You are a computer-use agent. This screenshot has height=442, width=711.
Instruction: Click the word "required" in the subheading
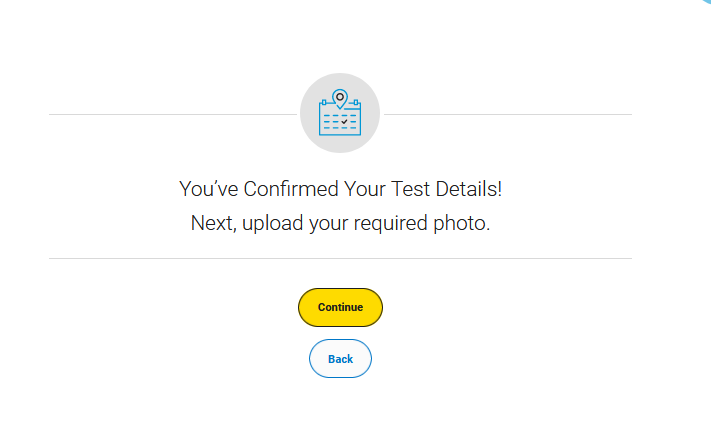[x=390, y=223]
